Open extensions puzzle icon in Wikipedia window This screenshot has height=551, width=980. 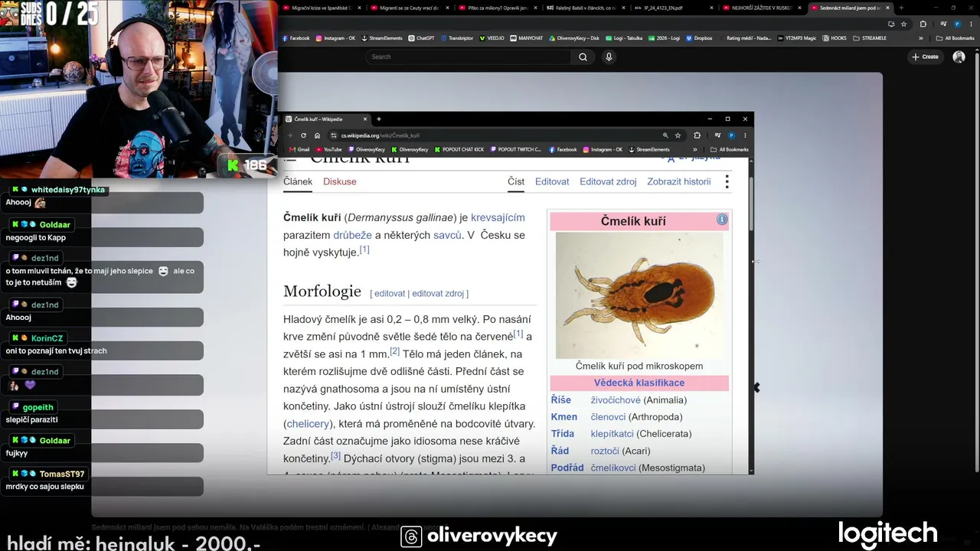click(697, 135)
